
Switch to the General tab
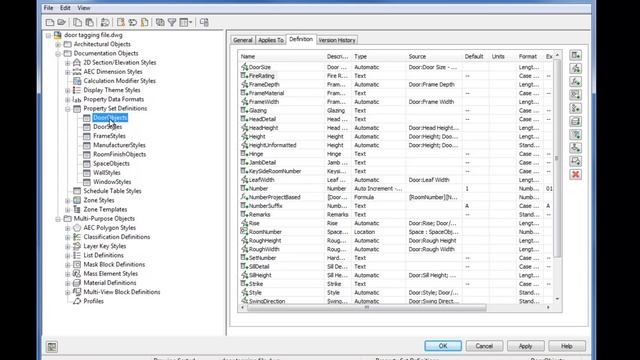point(242,40)
